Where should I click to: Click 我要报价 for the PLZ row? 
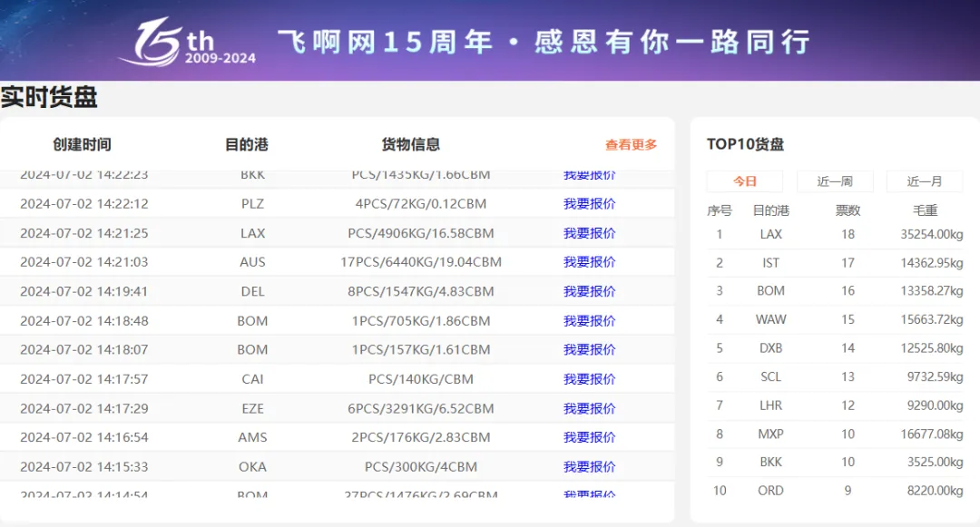pos(590,203)
